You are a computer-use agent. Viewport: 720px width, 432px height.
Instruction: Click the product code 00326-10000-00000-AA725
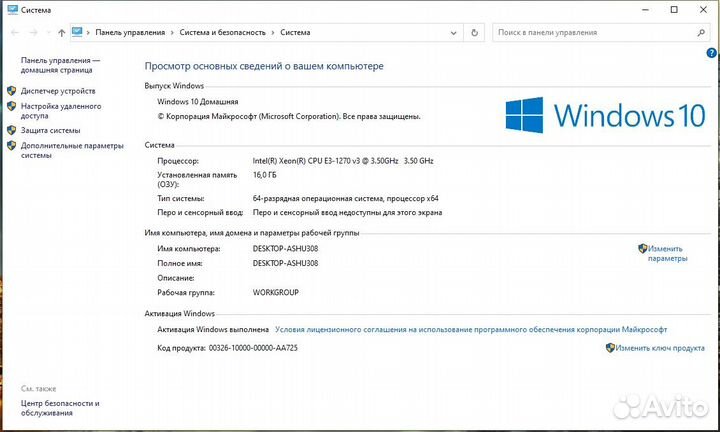click(253, 348)
